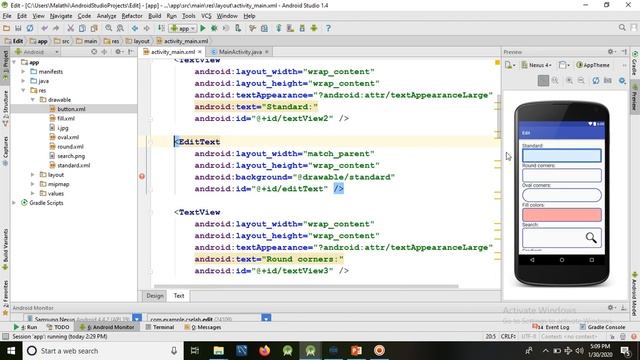Expand Gradle Scripts node
Screen dimensions: 640x360
click(x=14, y=203)
